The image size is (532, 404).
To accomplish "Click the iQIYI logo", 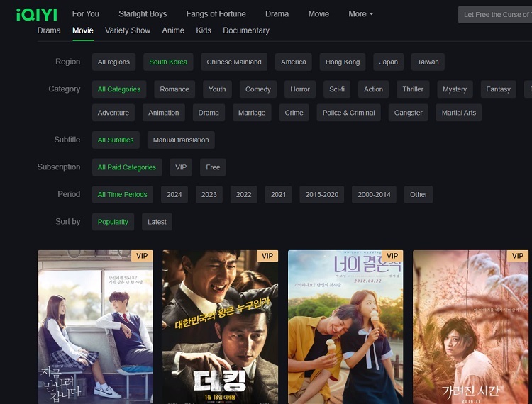I will coord(37,15).
